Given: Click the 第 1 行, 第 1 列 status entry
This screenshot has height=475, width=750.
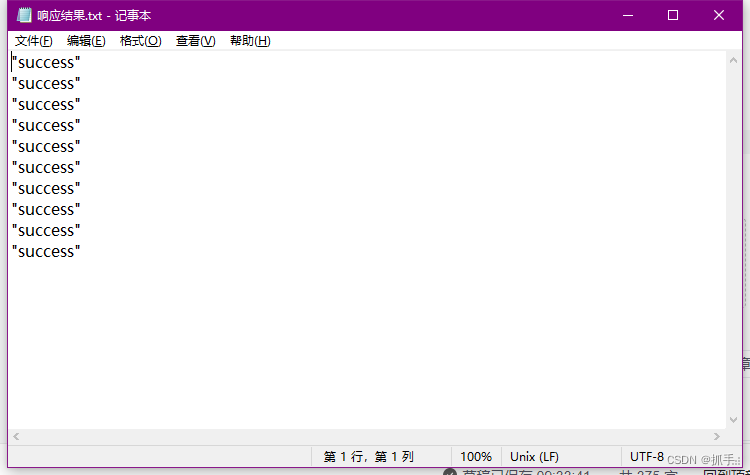Looking at the screenshot, I should click(368, 457).
